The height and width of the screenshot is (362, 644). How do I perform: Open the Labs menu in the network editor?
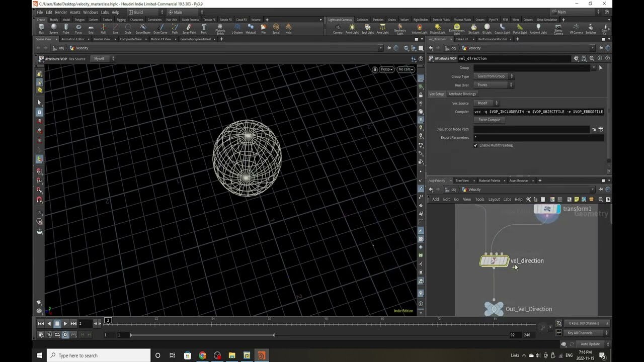click(507, 199)
